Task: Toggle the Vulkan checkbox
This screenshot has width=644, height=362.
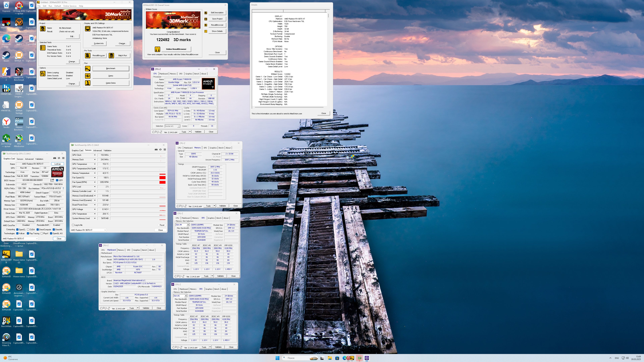Action: point(17,233)
